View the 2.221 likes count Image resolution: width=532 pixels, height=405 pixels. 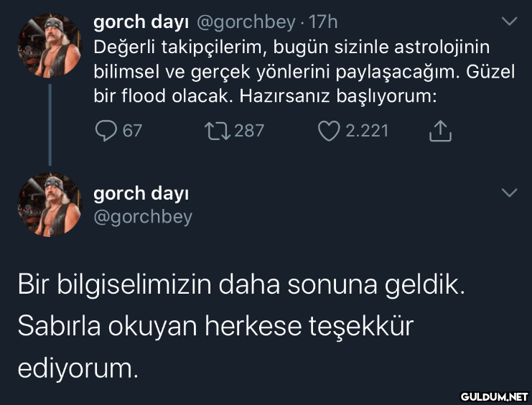(x=367, y=131)
